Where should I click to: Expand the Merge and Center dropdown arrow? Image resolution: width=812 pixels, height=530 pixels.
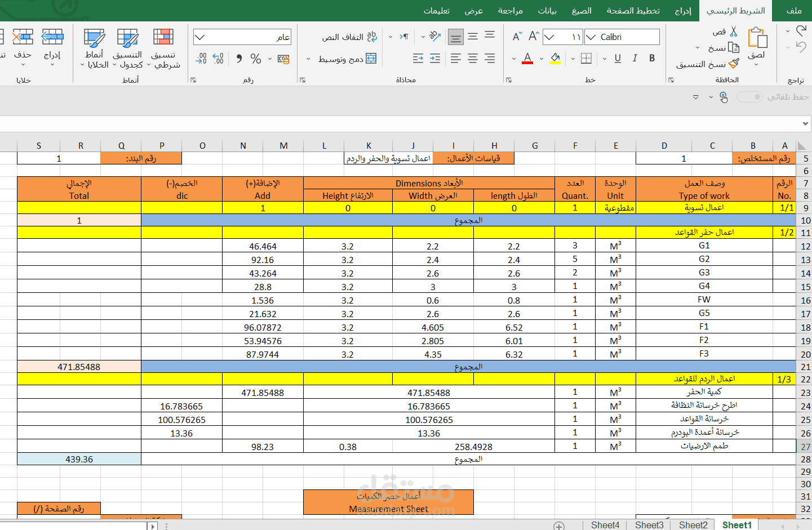308,59
